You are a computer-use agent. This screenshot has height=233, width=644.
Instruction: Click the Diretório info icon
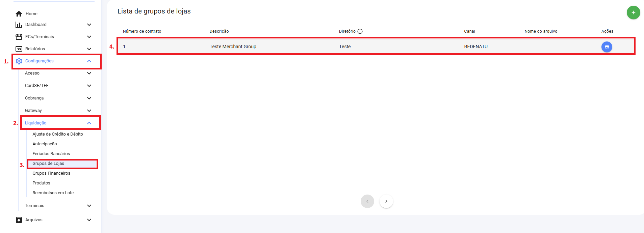tap(360, 31)
